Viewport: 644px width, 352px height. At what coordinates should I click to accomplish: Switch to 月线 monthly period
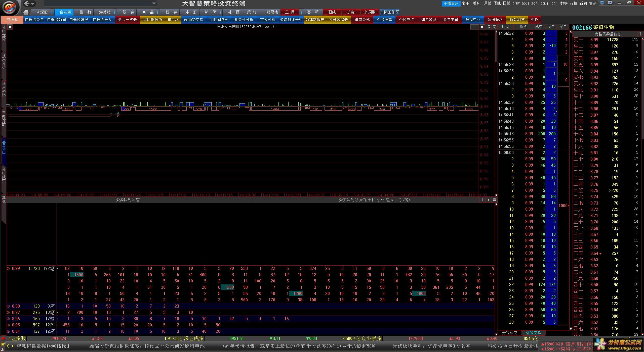pyautogui.click(x=488, y=3)
